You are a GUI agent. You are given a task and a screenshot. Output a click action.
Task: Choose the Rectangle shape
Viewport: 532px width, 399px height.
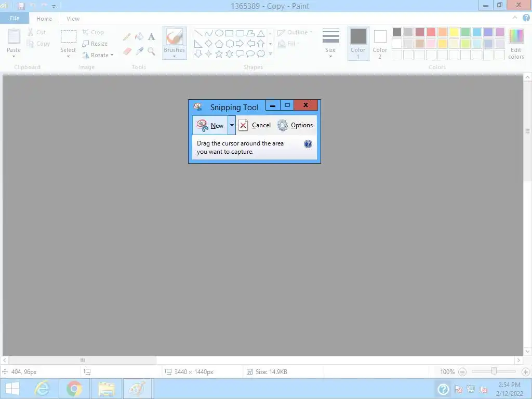pyautogui.click(x=229, y=33)
